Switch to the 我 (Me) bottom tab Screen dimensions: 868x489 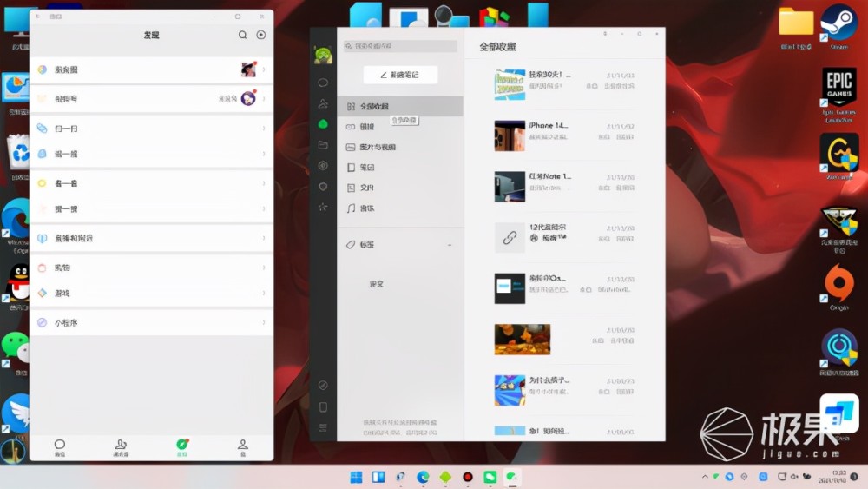(x=243, y=446)
